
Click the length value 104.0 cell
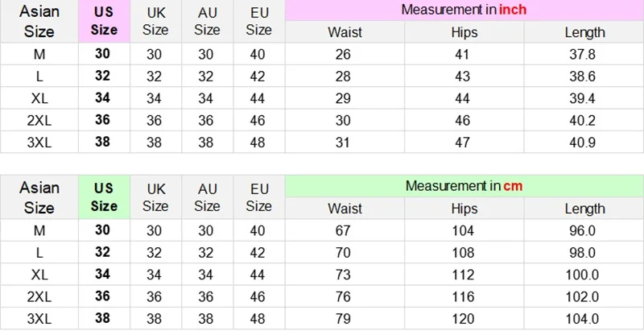tap(584, 319)
